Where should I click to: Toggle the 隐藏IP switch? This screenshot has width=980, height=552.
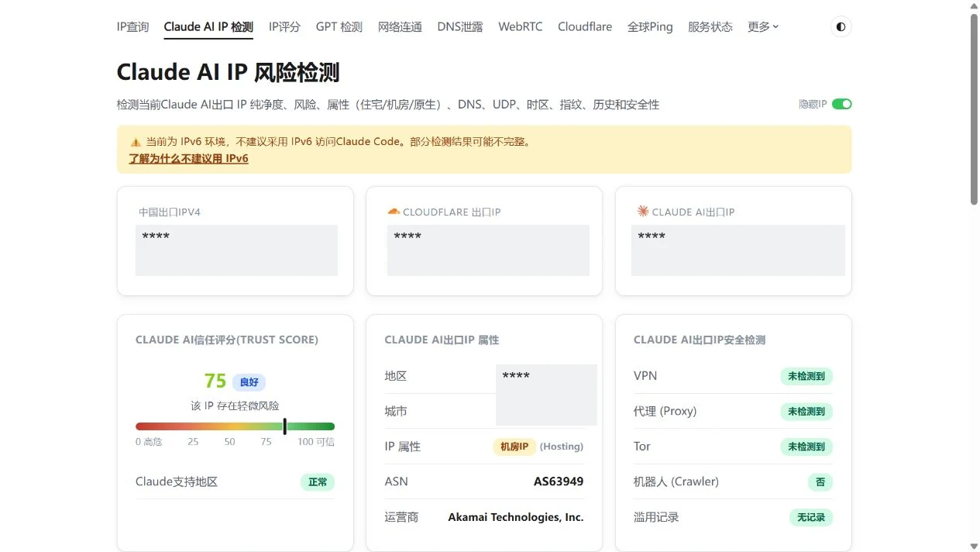click(841, 104)
